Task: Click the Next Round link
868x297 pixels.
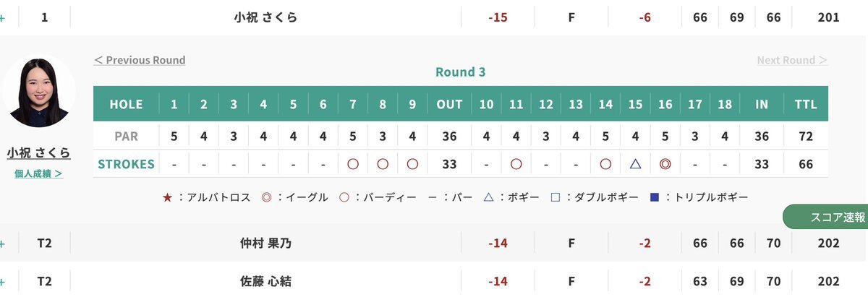Action: (x=792, y=60)
